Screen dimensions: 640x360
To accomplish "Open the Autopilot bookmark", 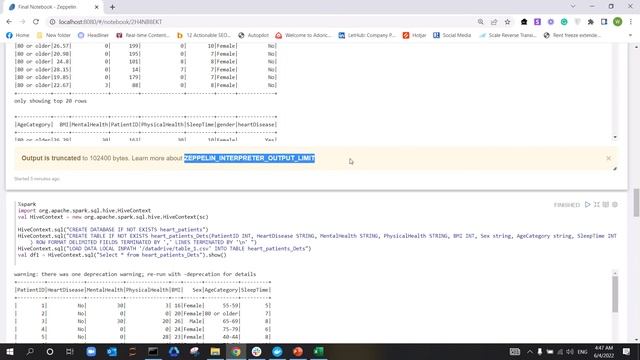I will point(253,35).
